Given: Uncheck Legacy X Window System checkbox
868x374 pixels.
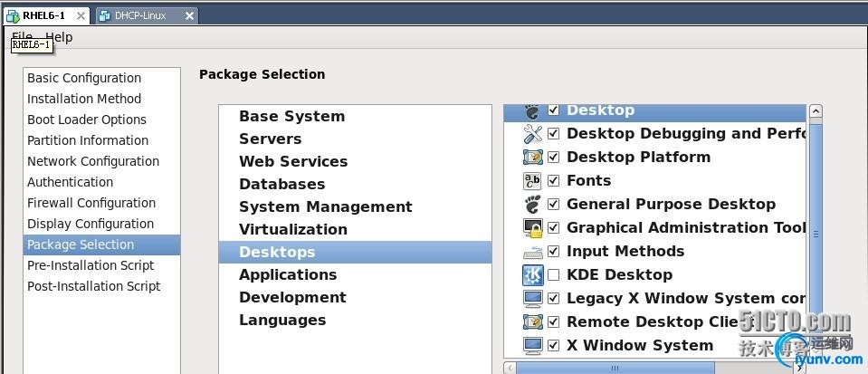Looking at the screenshot, I should (x=553, y=299).
